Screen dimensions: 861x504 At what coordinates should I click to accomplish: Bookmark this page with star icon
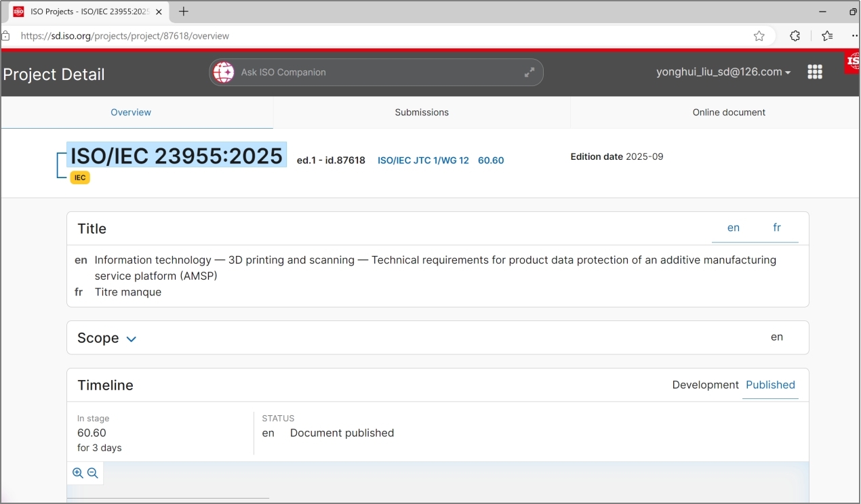[x=759, y=36]
